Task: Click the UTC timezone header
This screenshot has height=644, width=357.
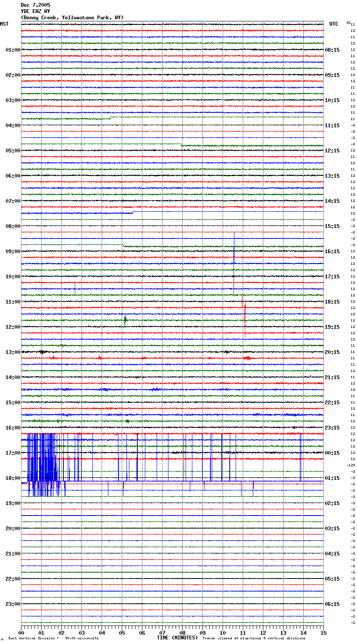Action: click(x=333, y=24)
